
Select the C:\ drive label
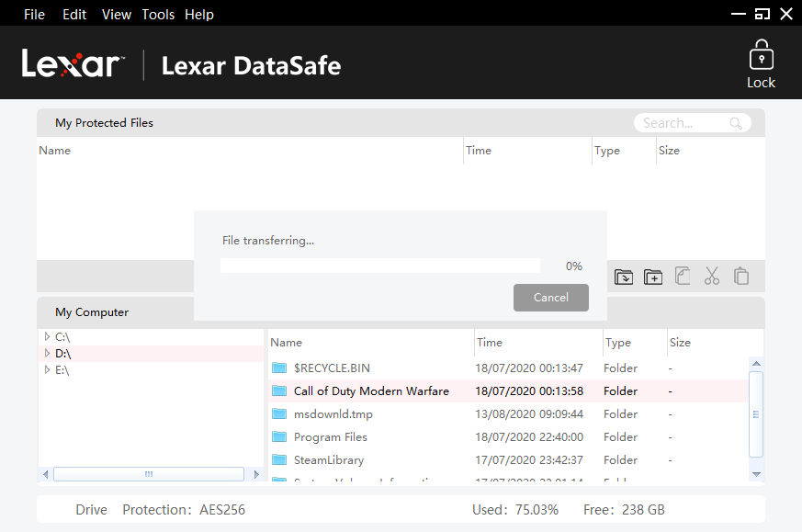[62, 337]
